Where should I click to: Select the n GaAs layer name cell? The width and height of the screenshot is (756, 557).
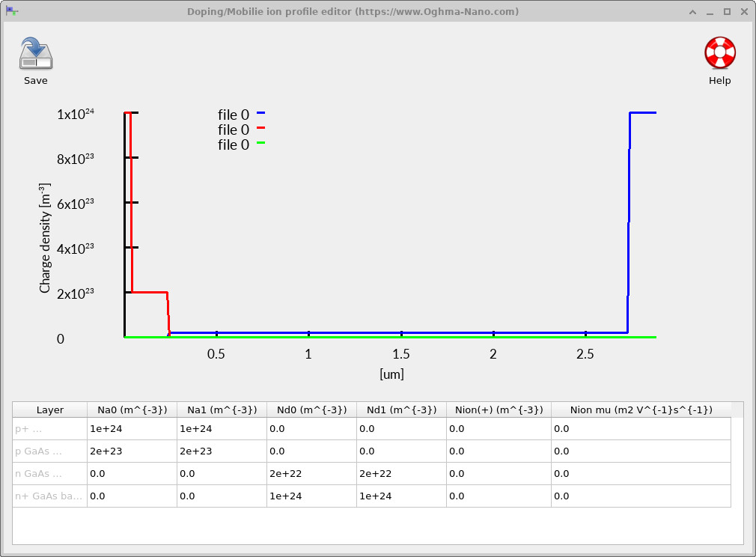click(x=49, y=474)
